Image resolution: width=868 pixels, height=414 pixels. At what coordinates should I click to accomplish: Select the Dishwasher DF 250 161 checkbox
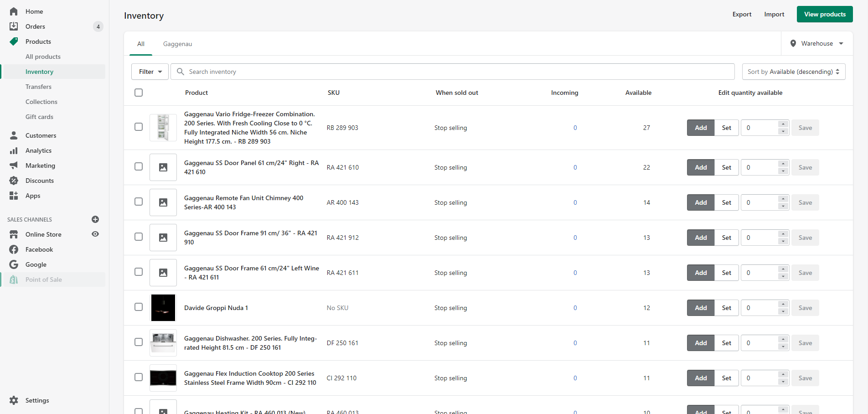(139, 342)
